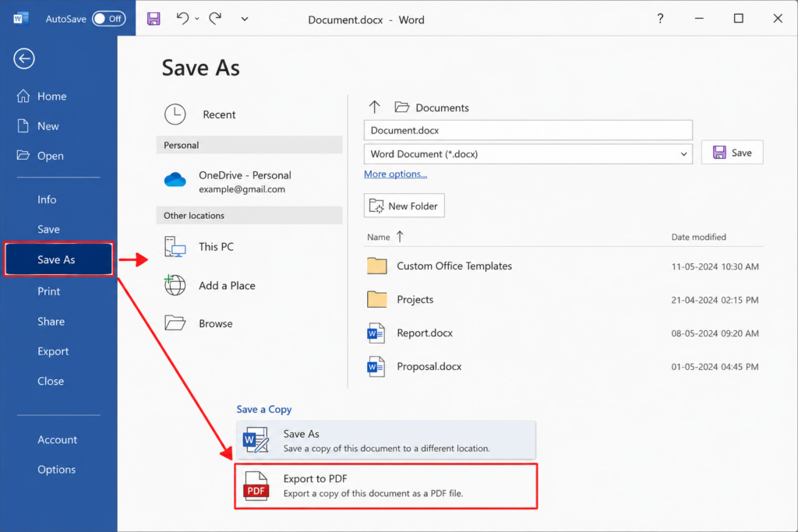Click the Recent clock icon
798x532 pixels.
175,115
